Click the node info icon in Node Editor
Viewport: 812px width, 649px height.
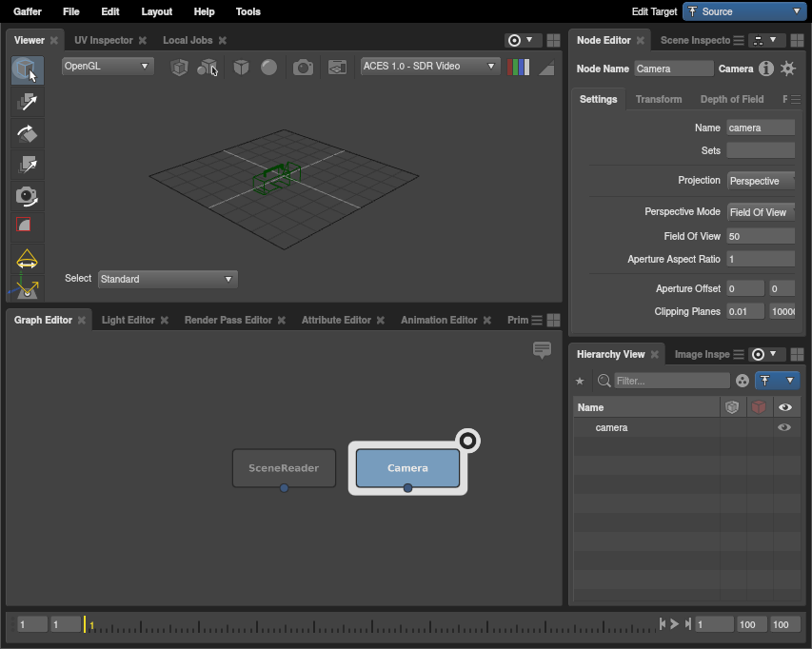766,69
